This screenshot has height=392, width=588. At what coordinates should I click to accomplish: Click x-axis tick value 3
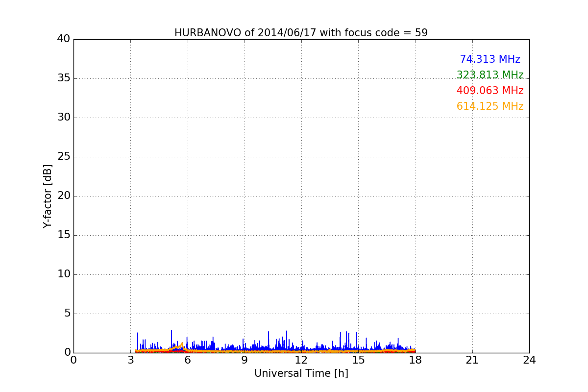point(130,360)
